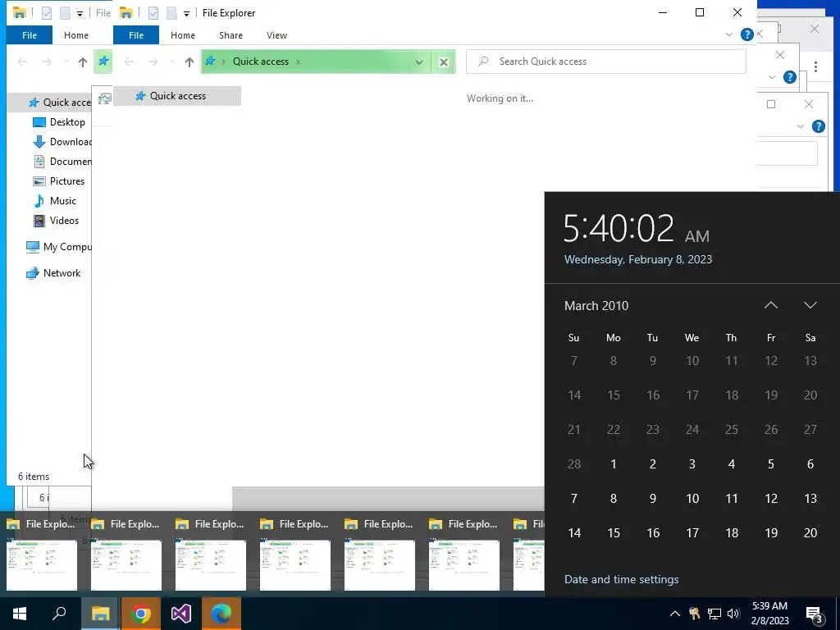
Task: Select grayed day 24 in the calendar
Action: tap(692, 430)
